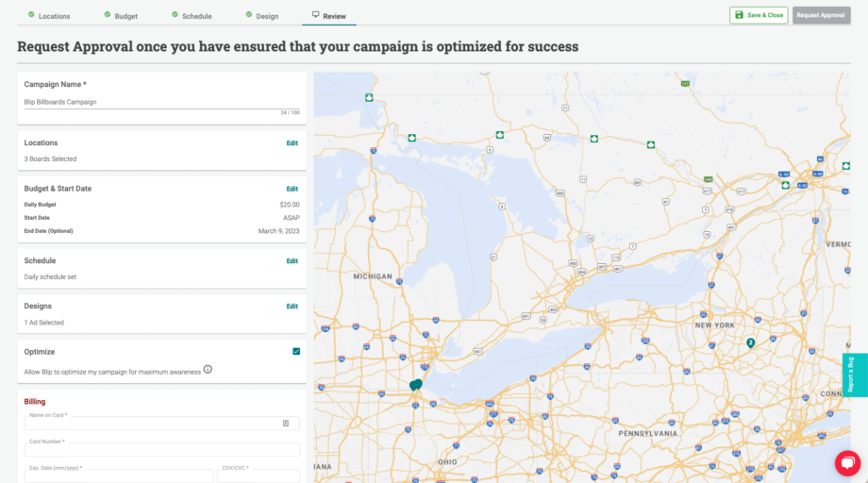This screenshot has height=483, width=868.
Task: Edit the Budget & Start Date section
Action: (292, 189)
